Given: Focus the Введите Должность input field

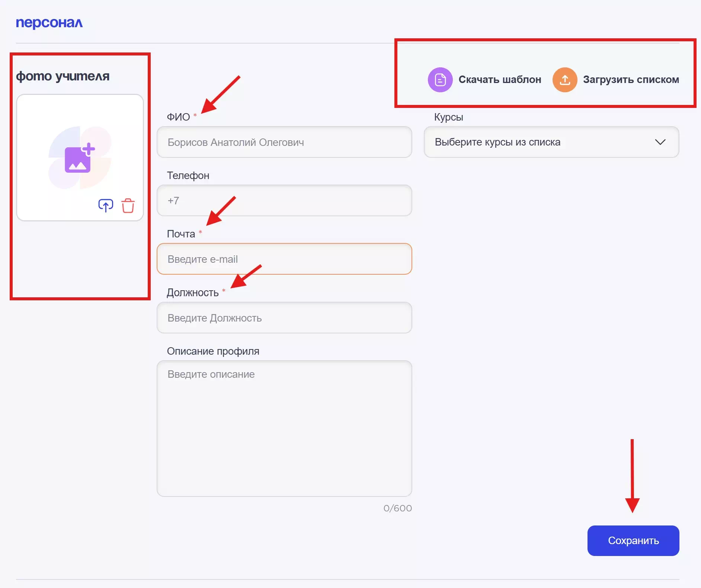Looking at the screenshot, I should (x=284, y=318).
